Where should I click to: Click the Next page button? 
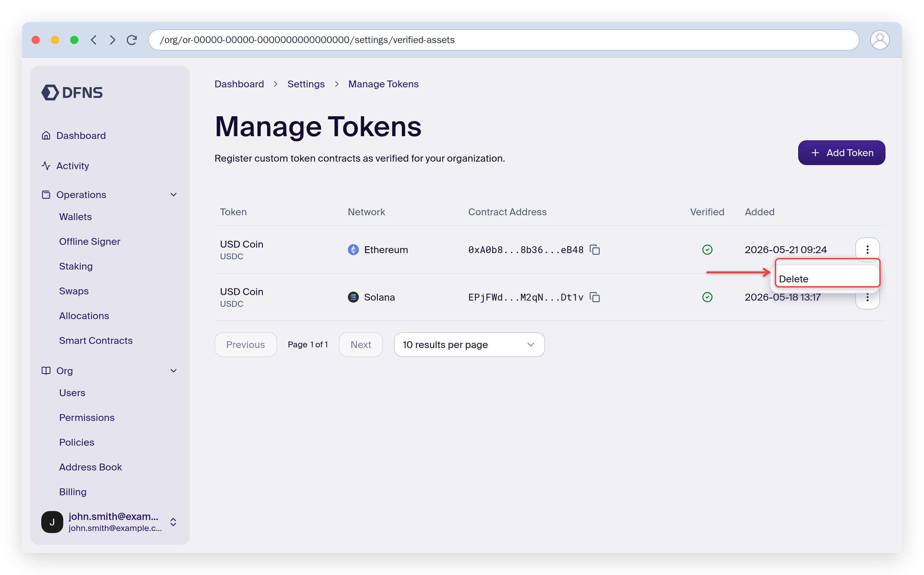point(361,345)
